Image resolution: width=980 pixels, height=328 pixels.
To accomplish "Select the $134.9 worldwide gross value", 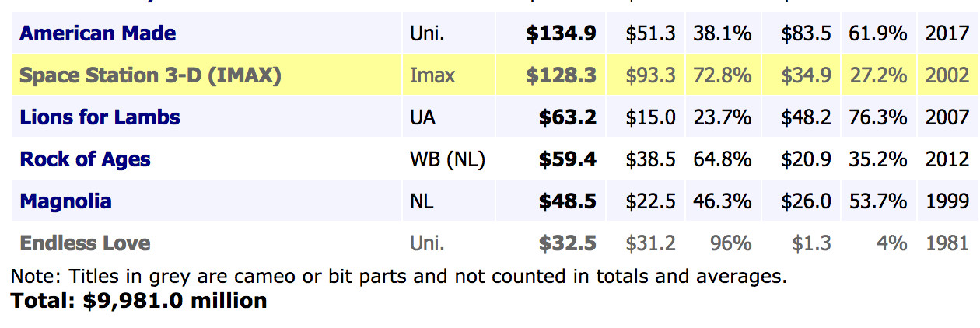I will pos(561,33).
